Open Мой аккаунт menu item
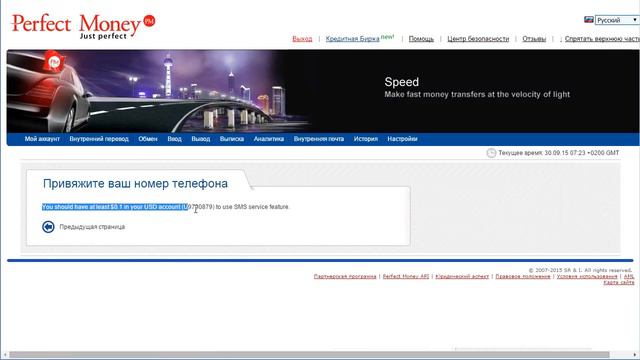This screenshot has height=360, width=640. click(42, 139)
